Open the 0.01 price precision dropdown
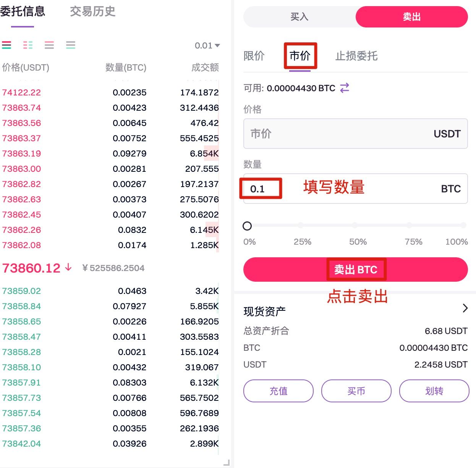 click(207, 45)
